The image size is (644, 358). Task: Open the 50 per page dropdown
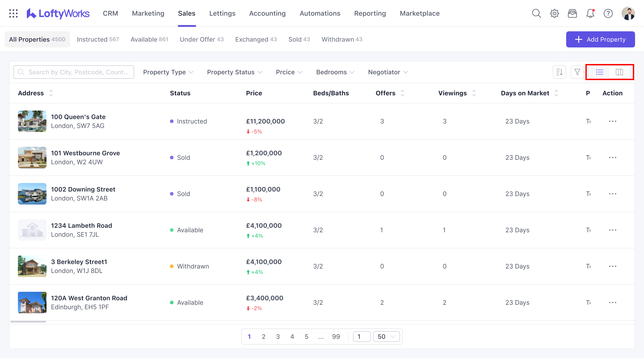(386, 337)
